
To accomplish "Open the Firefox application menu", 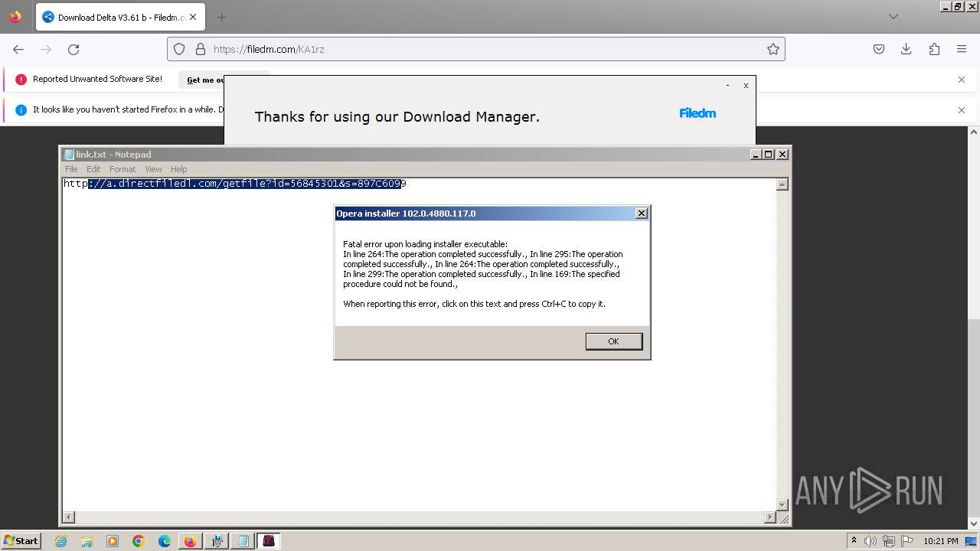I will tap(962, 49).
